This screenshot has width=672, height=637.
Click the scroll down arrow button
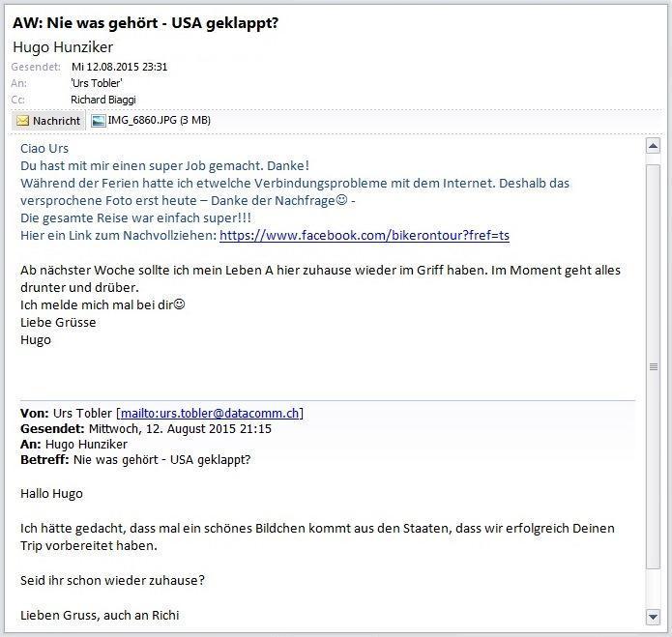click(x=653, y=617)
